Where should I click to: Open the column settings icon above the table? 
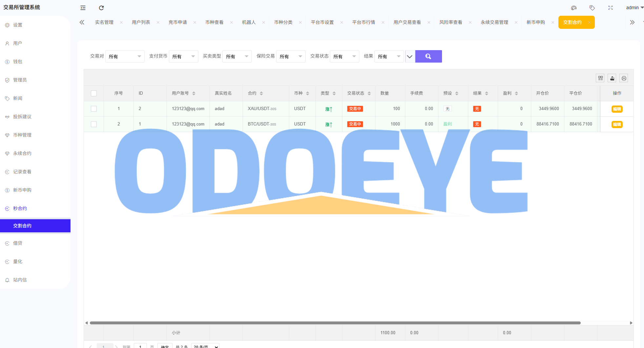tap(600, 78)
